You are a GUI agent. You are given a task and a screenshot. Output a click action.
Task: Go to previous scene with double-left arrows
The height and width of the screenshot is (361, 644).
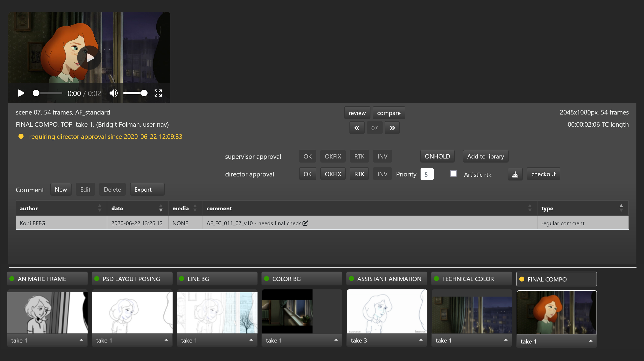tap(357, 128)
